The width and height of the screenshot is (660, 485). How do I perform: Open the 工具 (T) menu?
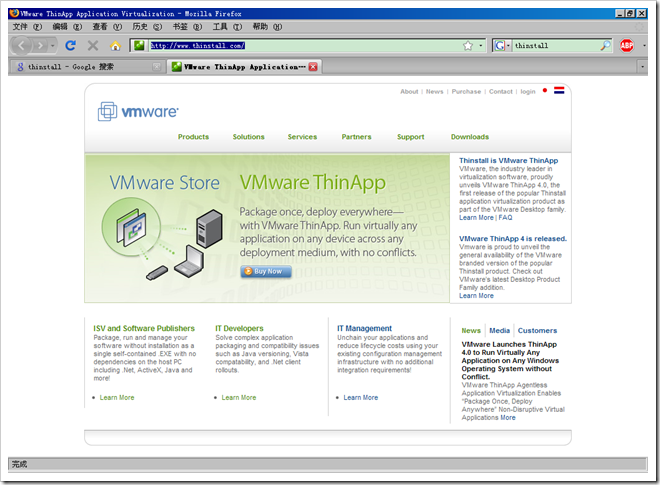(227, 27)
